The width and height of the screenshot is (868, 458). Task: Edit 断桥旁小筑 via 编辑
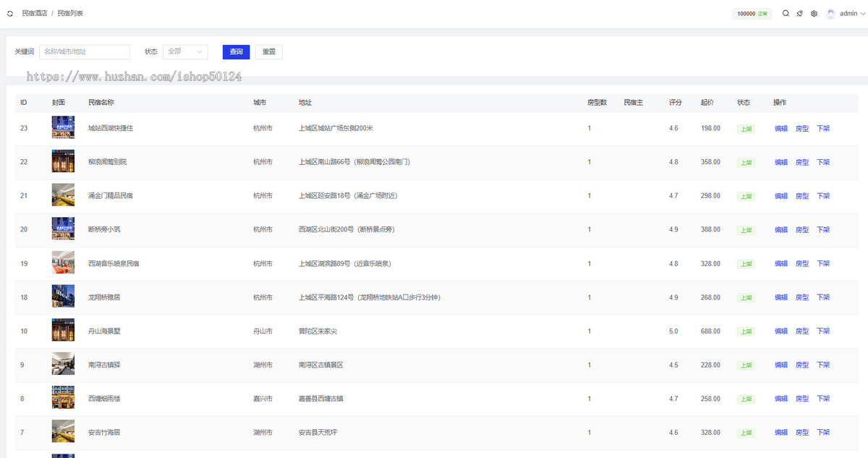pyautogui.click(x=781, y=229)
